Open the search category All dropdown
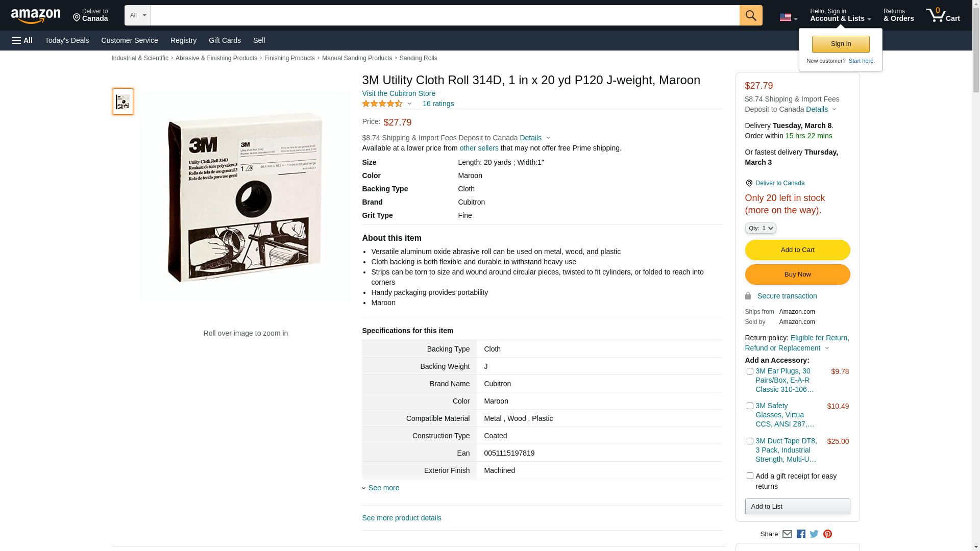The image size is (980, 551). coord(137,15)
